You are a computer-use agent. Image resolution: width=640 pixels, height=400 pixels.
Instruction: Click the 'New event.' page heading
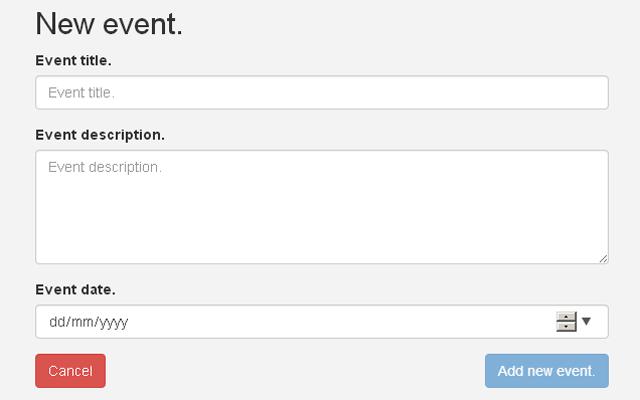click(x=109, y=24)
